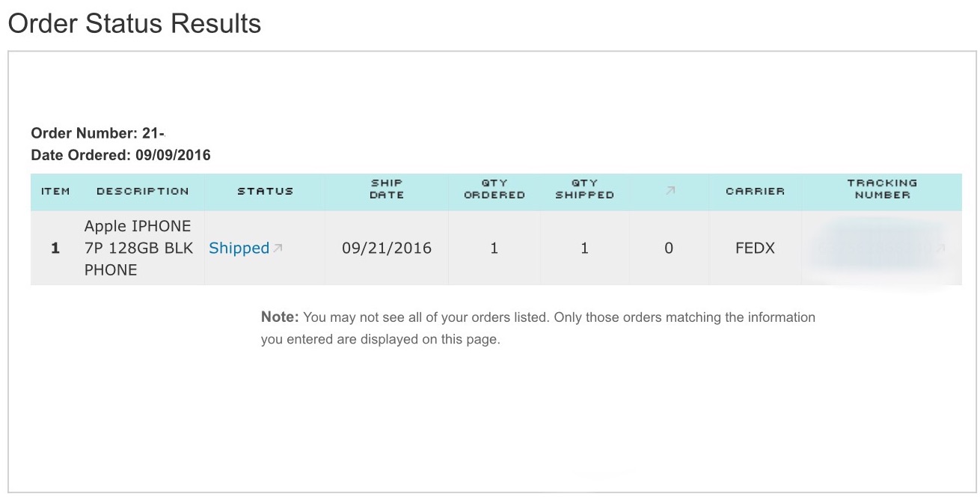The width and height of the screenshot is (980, 500).
Task: Click the CARRIER column header
Action: 756,192
